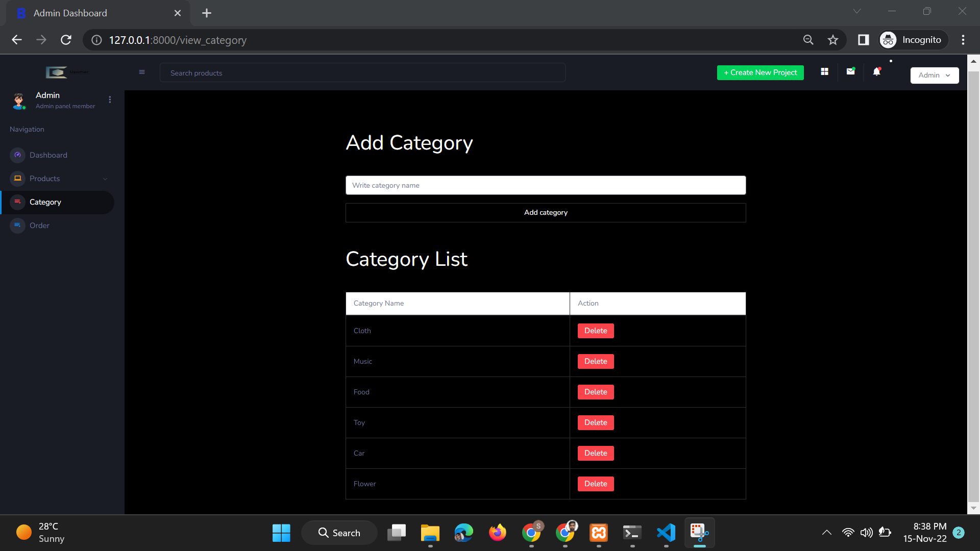The height and width of the screenshot is (551, 980).
Task: Toggle the sidebar with the hamburger icon
Action: (142, 72)
